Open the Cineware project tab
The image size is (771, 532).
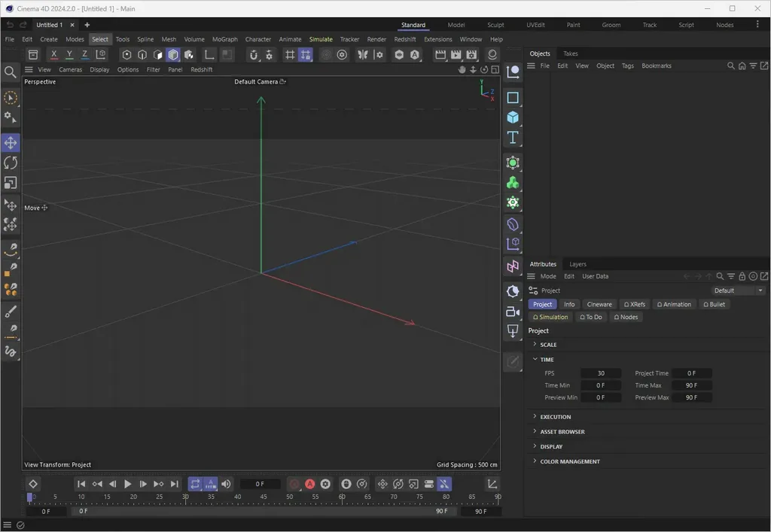coord(599,305)
